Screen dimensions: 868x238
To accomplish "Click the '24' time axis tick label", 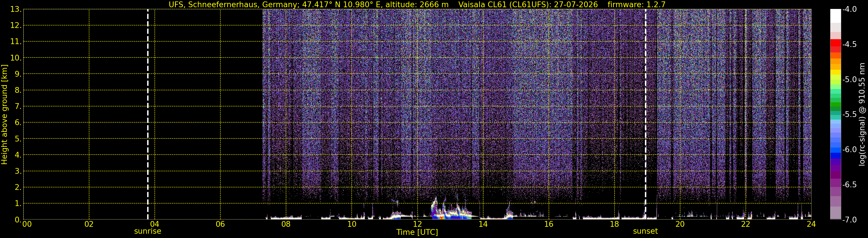I will (x=811, y=224).
